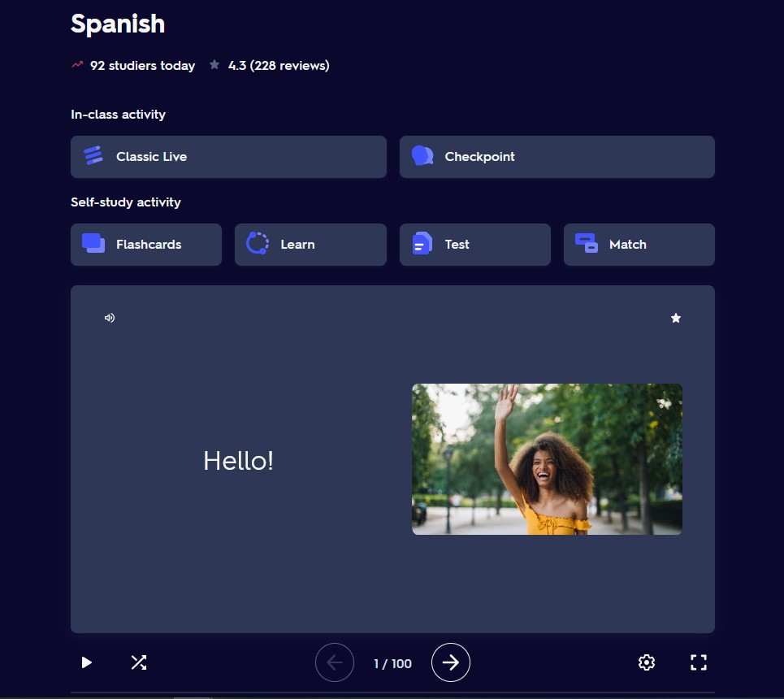784x699 pixels.
Task: Start Flashcards study mode
Action: 146,244
